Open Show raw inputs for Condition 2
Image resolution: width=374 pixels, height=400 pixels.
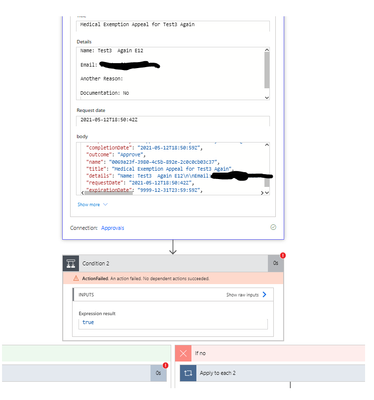246,295
